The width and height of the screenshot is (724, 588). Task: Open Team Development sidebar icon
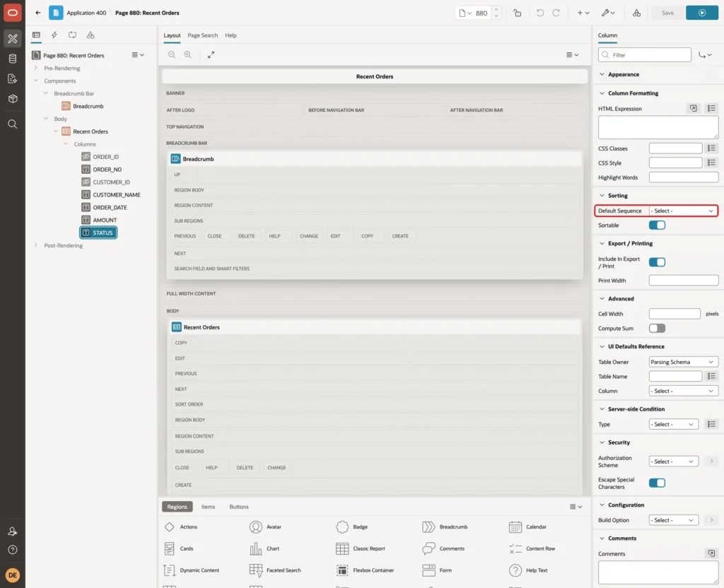13,79
